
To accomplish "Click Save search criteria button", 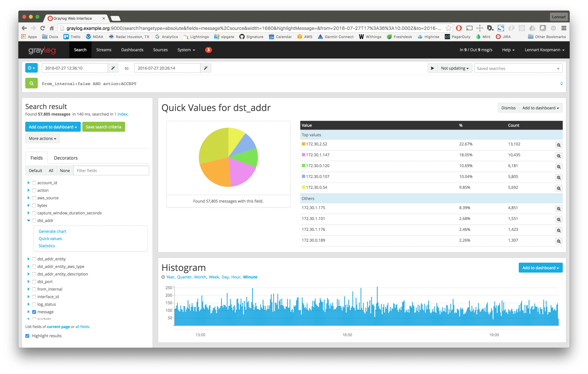I will 104,127.
